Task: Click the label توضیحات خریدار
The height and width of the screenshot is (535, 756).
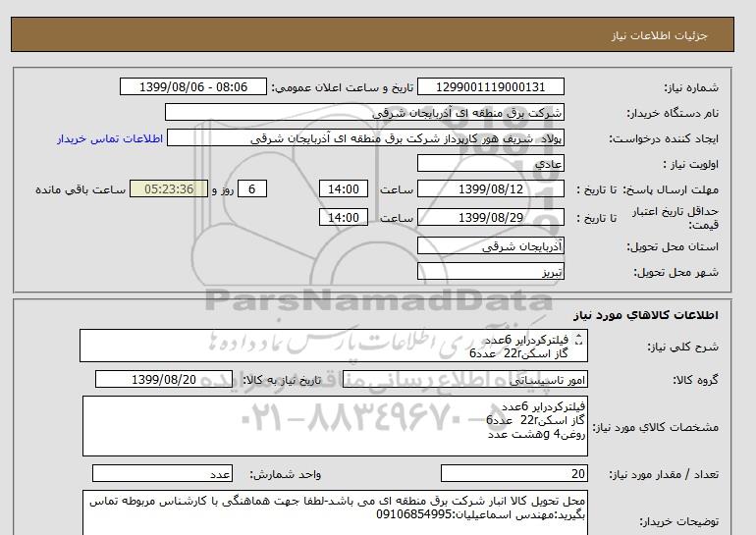Action: click(x=678, y=521)
